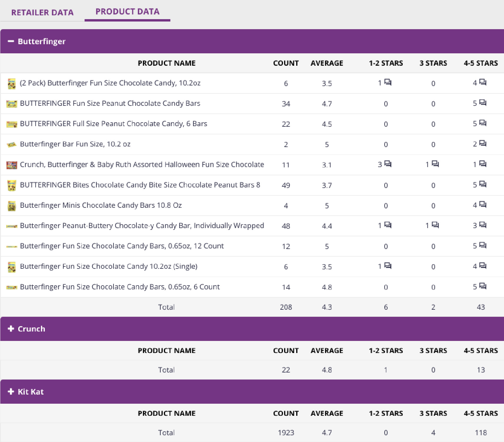View 4-5 star comments for Fun Size Peanut Bars
Viewport: 504px width, 442px height.
click(483, 103)
